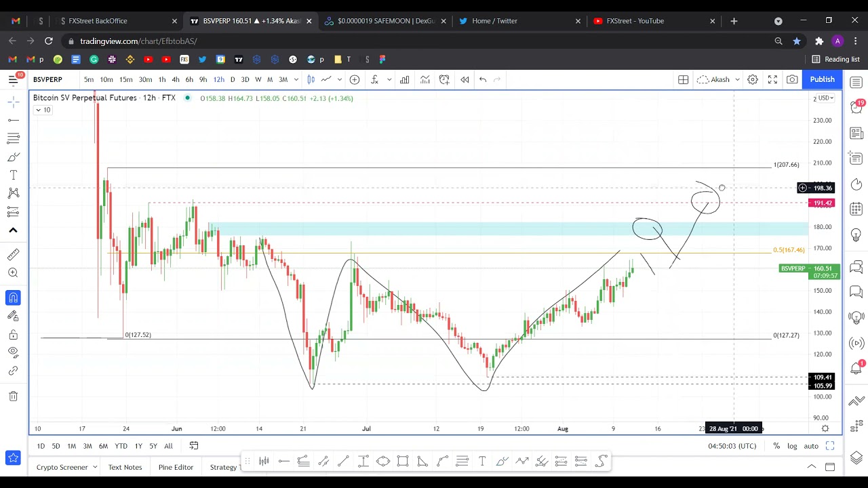Select the 12h timeframe
The height and width of the screenshot is (488, 868).
218,79
